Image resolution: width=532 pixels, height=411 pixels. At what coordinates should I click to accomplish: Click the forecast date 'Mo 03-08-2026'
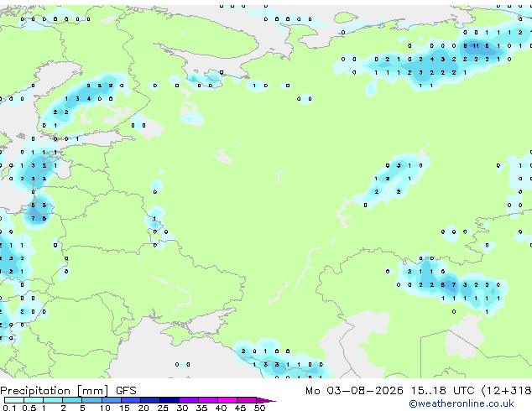354,391
